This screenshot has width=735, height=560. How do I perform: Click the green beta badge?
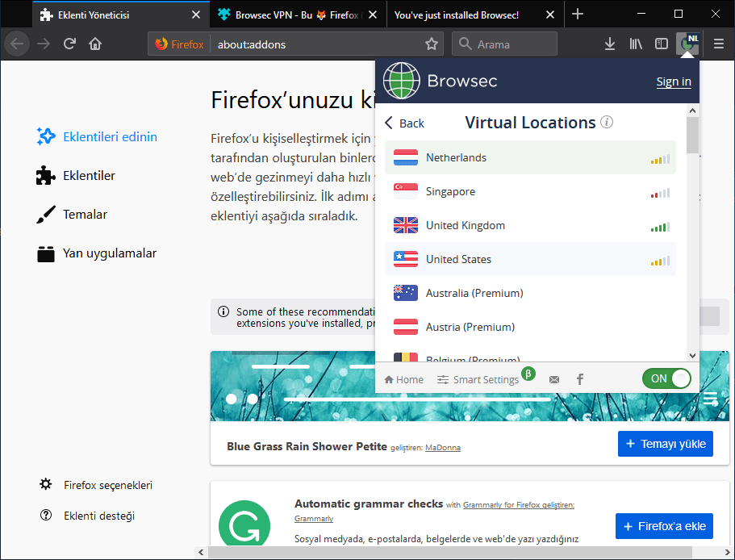(x=528, y=374)
